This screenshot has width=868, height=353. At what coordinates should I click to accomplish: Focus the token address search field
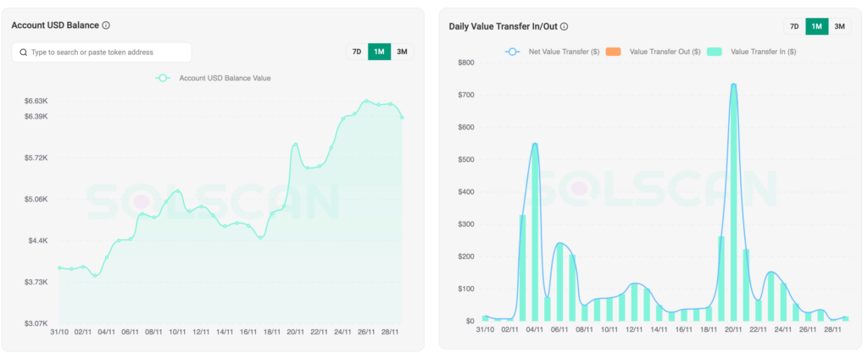pos(108,52)
